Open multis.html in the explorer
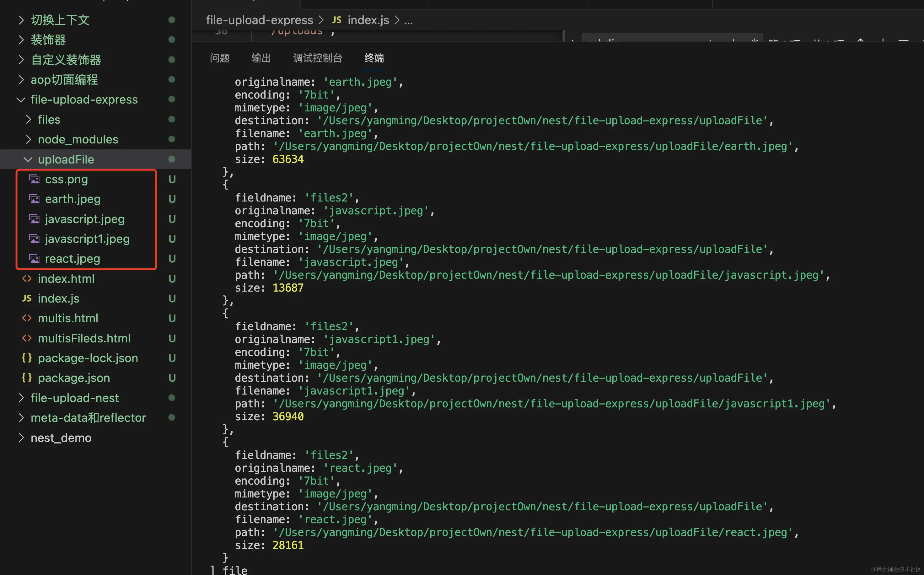 tap(68, 318)
